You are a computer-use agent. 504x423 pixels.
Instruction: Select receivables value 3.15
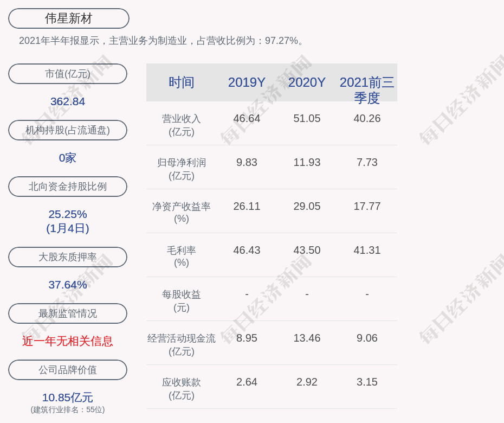(x=367, y=382)
